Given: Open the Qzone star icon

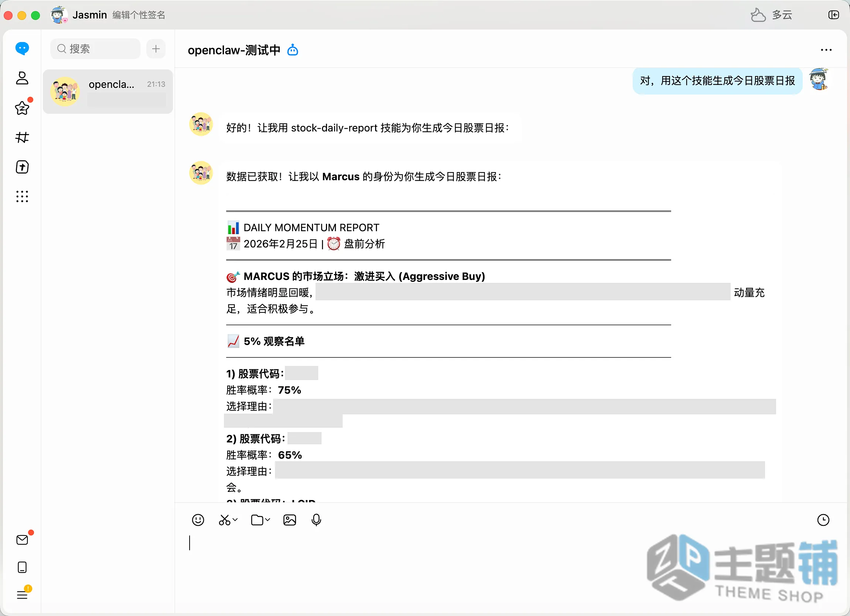Looking at the screenshot, I should 22,108.
